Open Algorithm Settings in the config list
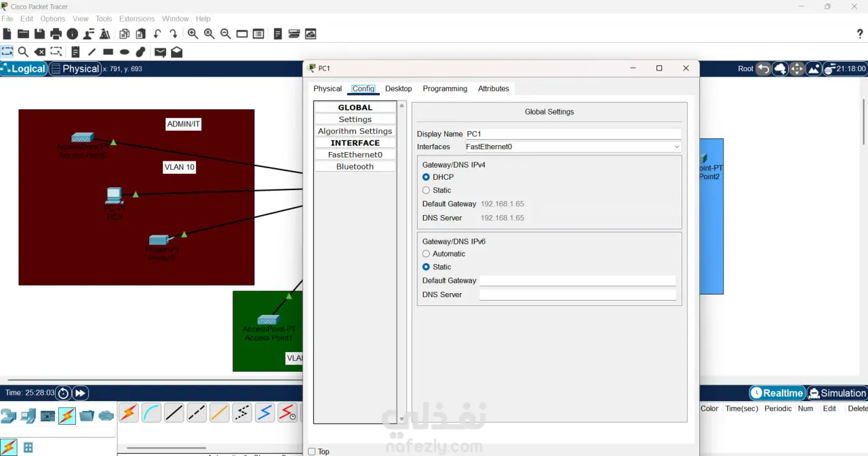Viewport: 868px width, 456px height. click(x=355, y=131)
